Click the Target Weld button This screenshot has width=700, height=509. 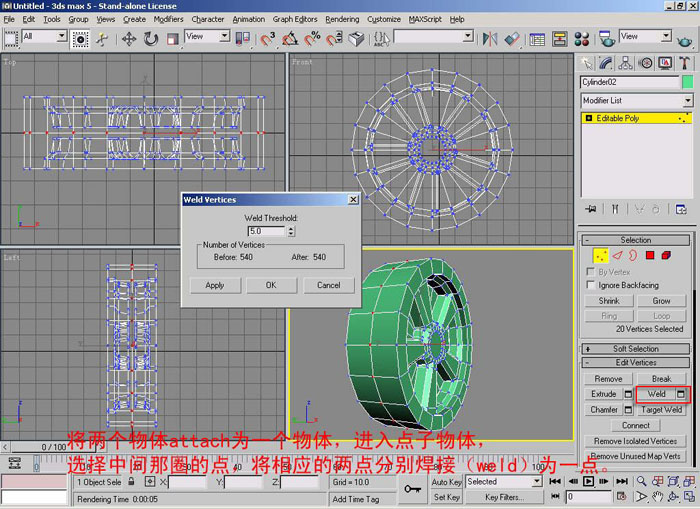tap(661, 409)
